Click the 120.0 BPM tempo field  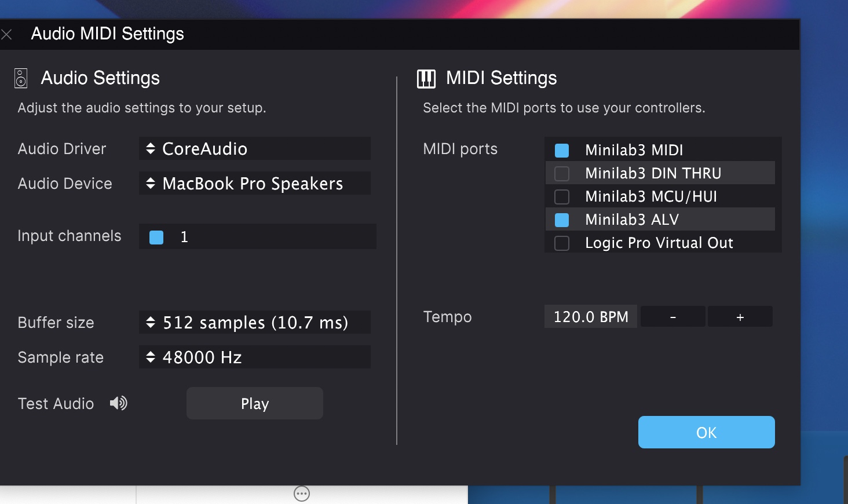(x=591, y=317)
